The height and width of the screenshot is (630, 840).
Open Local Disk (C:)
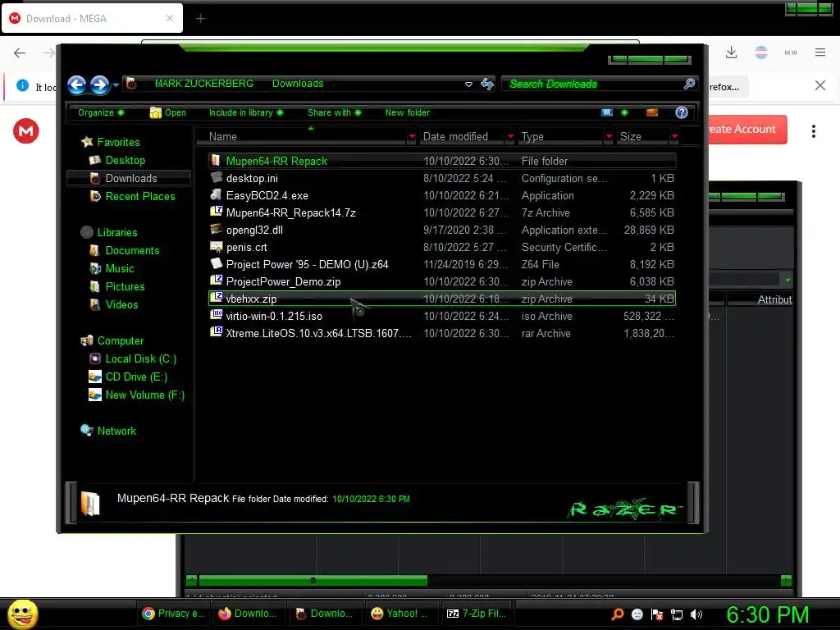pos(140,359)
